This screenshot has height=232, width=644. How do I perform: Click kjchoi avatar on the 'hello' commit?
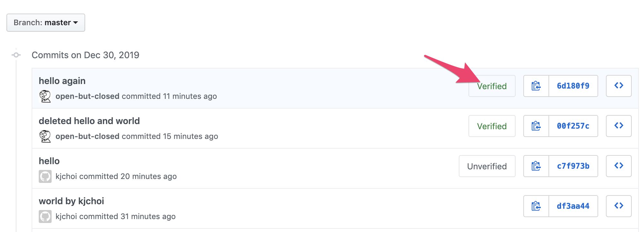tap(45, 176)
